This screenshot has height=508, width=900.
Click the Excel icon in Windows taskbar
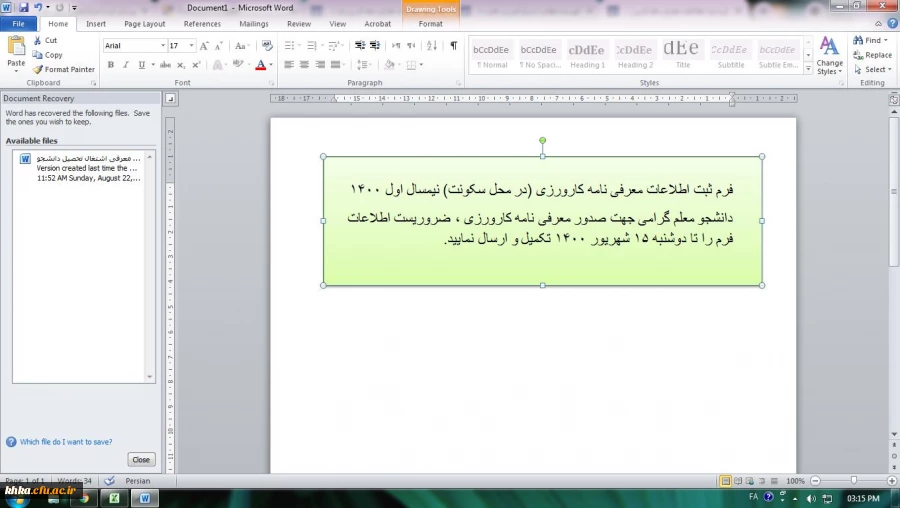(x=114, y=497)
